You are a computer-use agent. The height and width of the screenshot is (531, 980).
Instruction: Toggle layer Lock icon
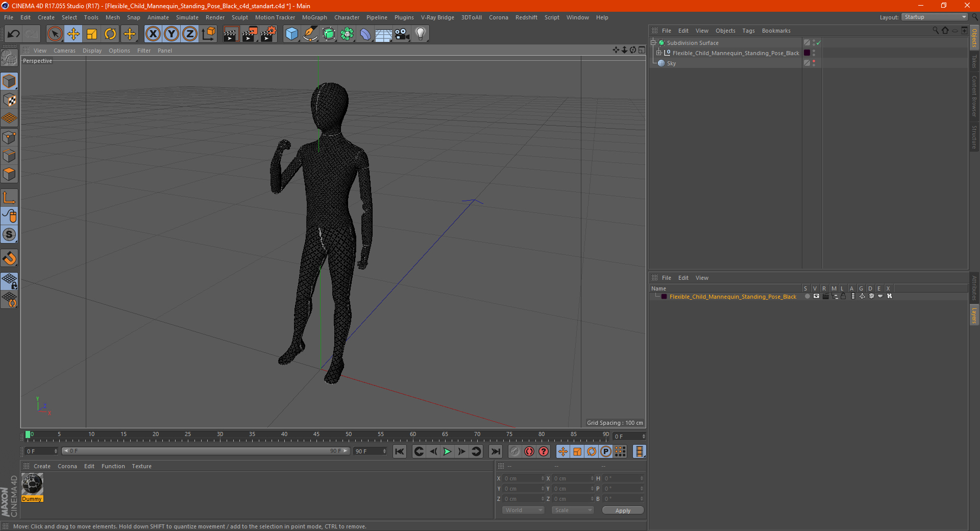843,297
